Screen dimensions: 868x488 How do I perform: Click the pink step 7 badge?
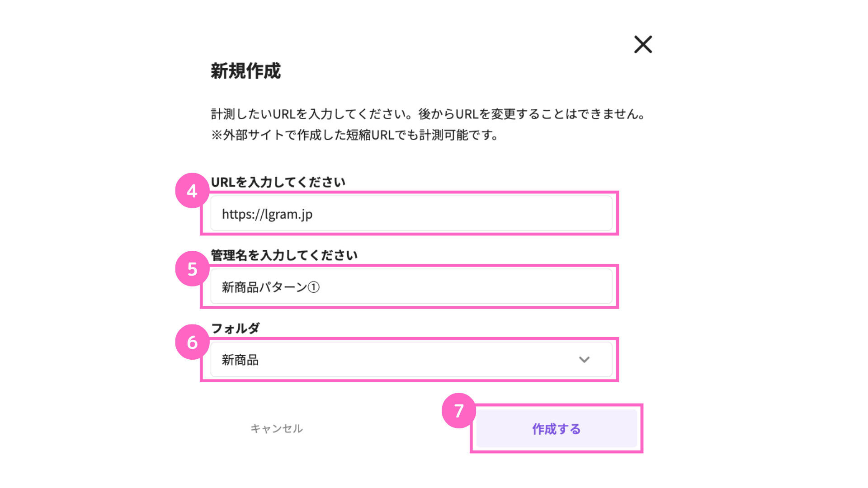point(458,411)
